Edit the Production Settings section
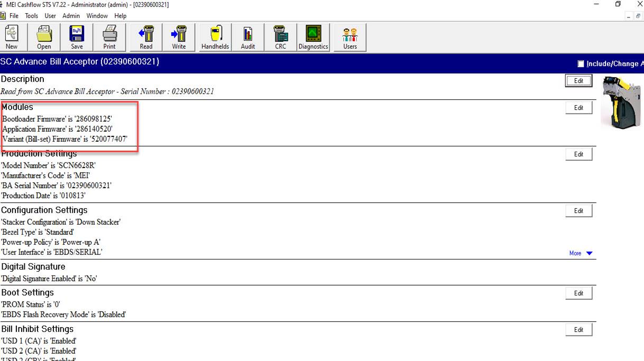644x361 pixels. point(578,154)
